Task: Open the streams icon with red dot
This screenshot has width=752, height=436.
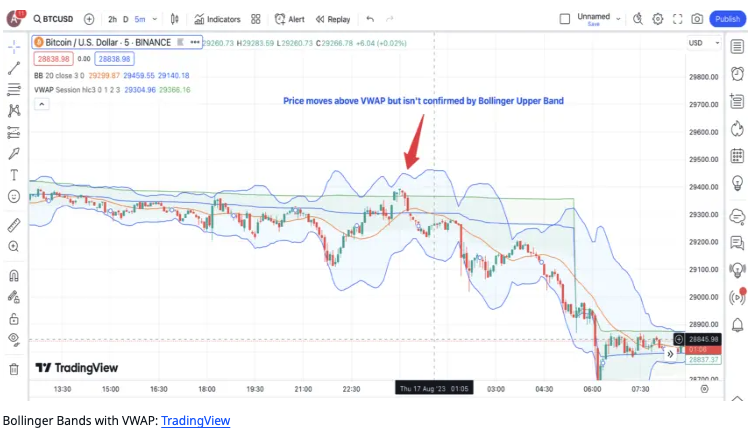Action: (738, 297)
